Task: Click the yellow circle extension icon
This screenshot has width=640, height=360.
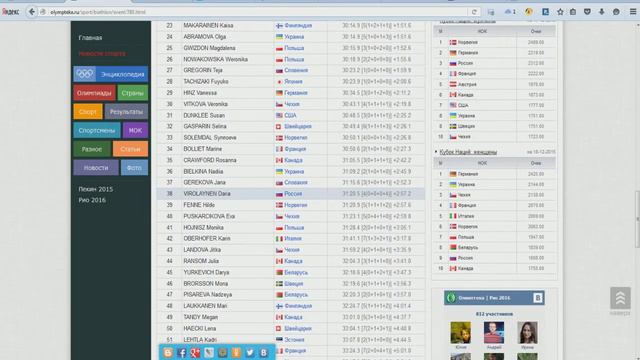Action: (x=529, y=12)
